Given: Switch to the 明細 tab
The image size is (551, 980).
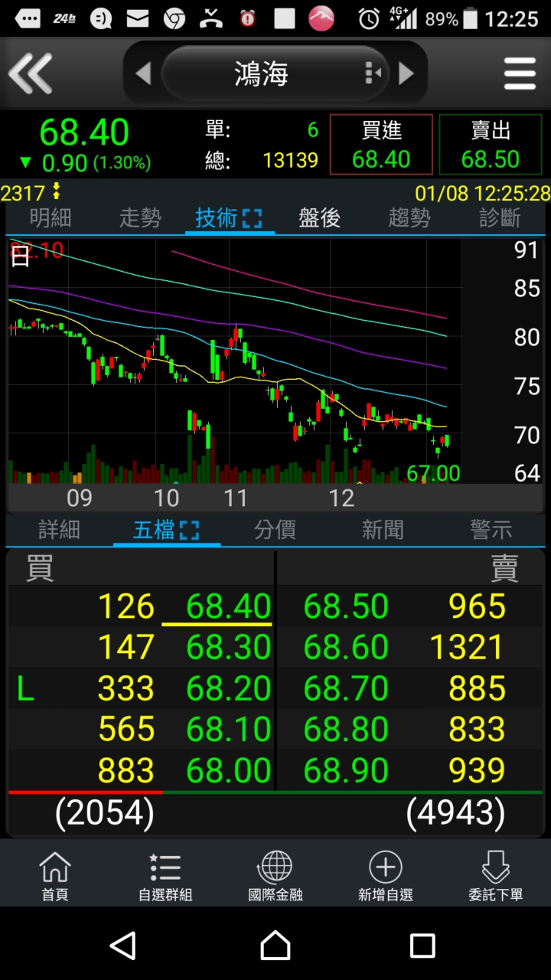Looking at the screenshot, I should (x=51, y=218).
